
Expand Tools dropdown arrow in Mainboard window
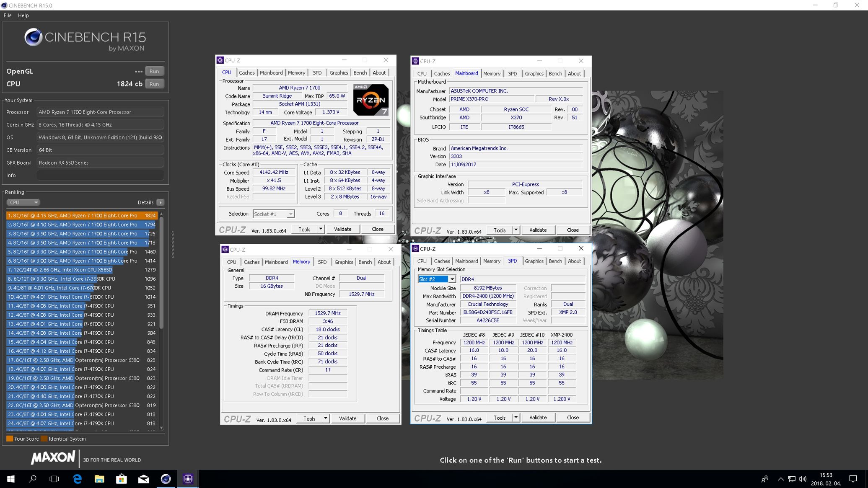pos(516,230)
